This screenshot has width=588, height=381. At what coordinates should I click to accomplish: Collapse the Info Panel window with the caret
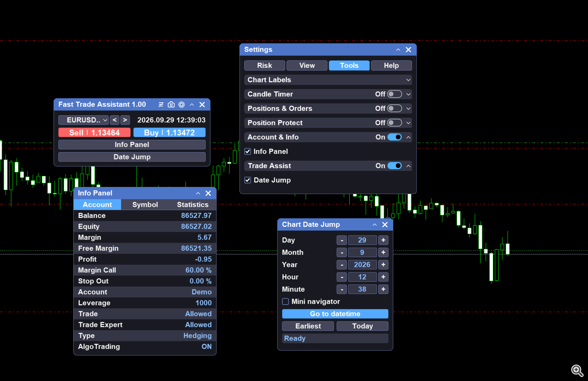pyautogui.click(x=198, y=193)
